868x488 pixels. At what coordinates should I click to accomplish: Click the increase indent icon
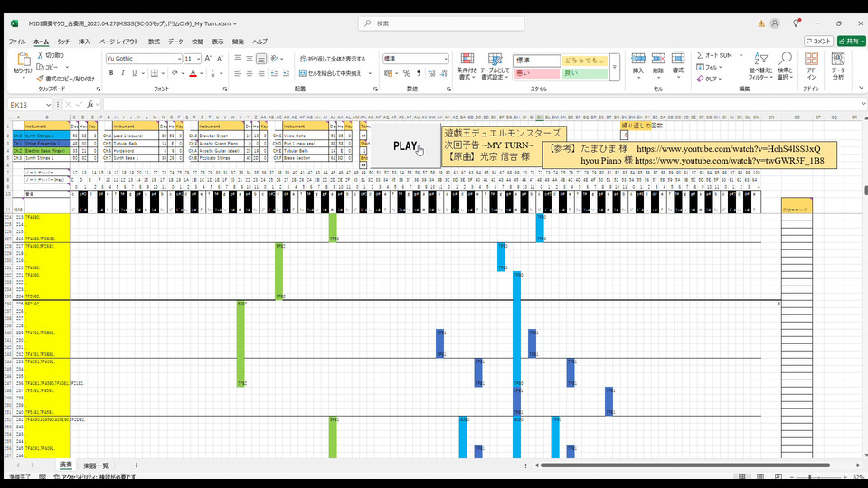point(287,73)
